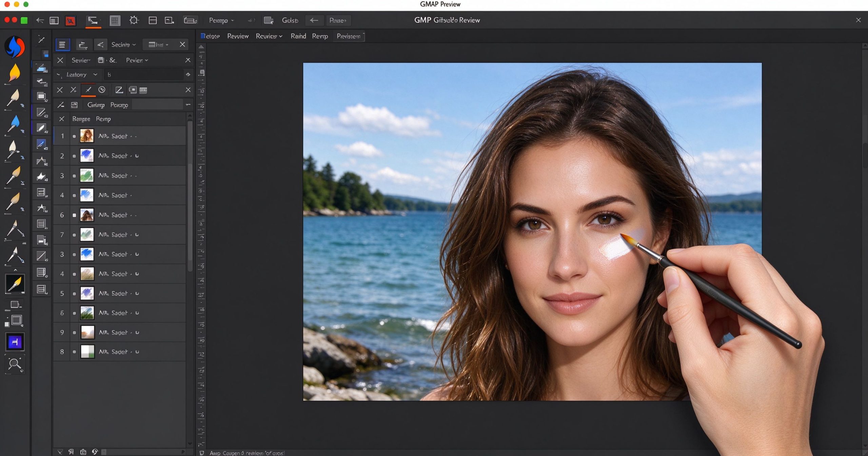Click the Bemgee header label
The image size is (868, 456).
click(81, 119)
